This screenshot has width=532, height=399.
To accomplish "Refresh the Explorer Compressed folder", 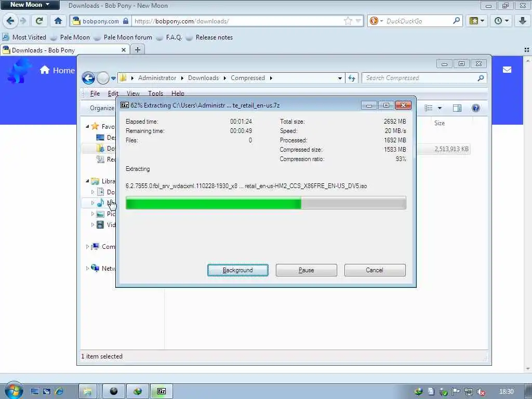I will click(x=352, y=78).
